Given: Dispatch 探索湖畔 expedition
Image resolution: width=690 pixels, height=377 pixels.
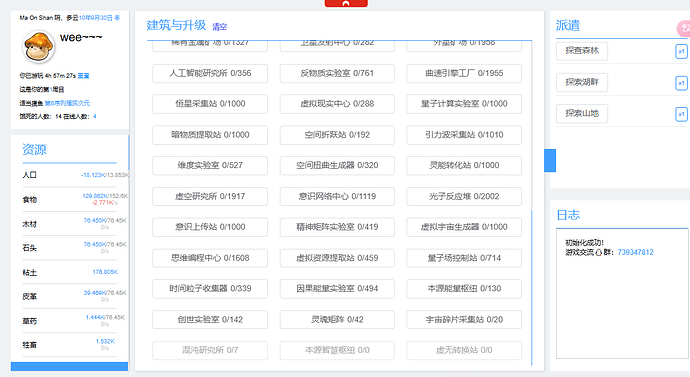Looking at the screenshot, I should (582, 82).
